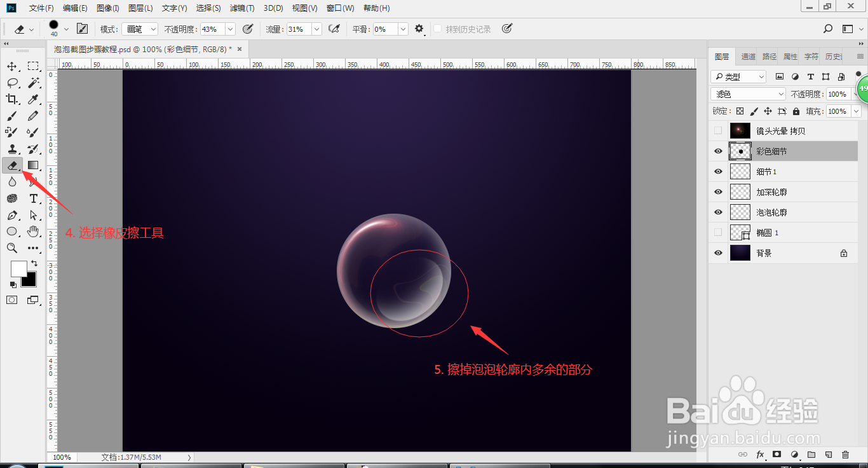This screenshot has height=468, width=868.
Task: Select the Crop tool
Action: click(x=12, y=99)
